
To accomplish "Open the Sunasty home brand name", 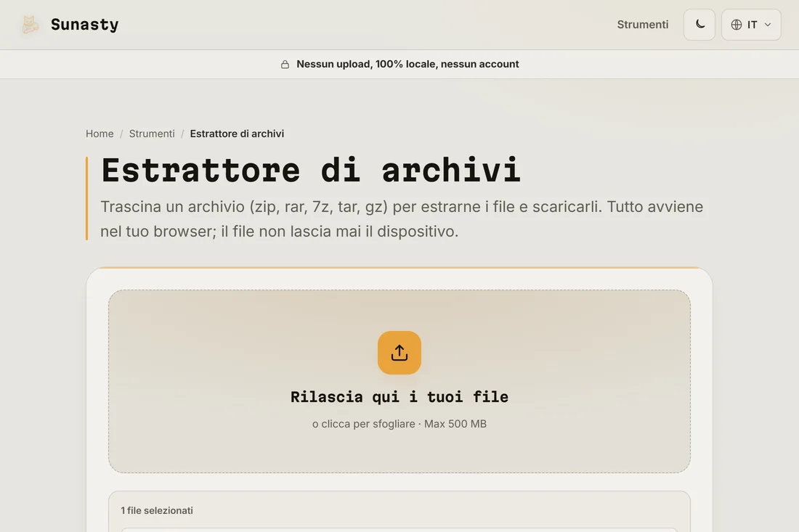I will [x=84, y=25].
